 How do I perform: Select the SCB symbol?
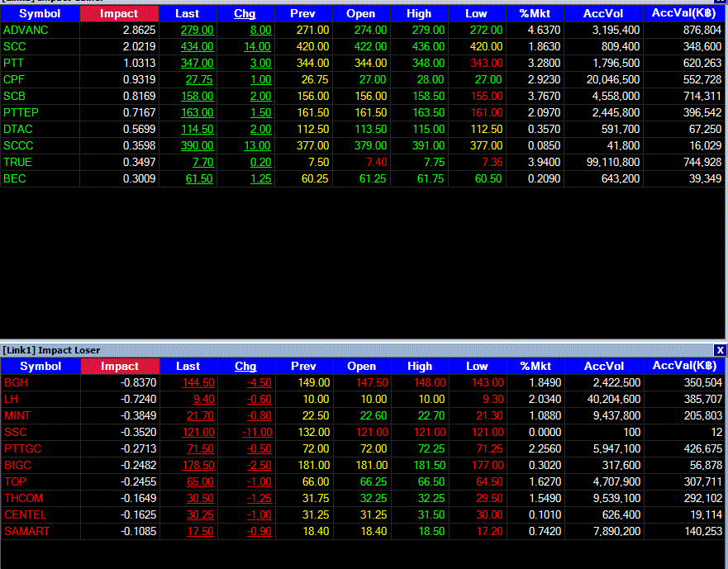(14, 96)
